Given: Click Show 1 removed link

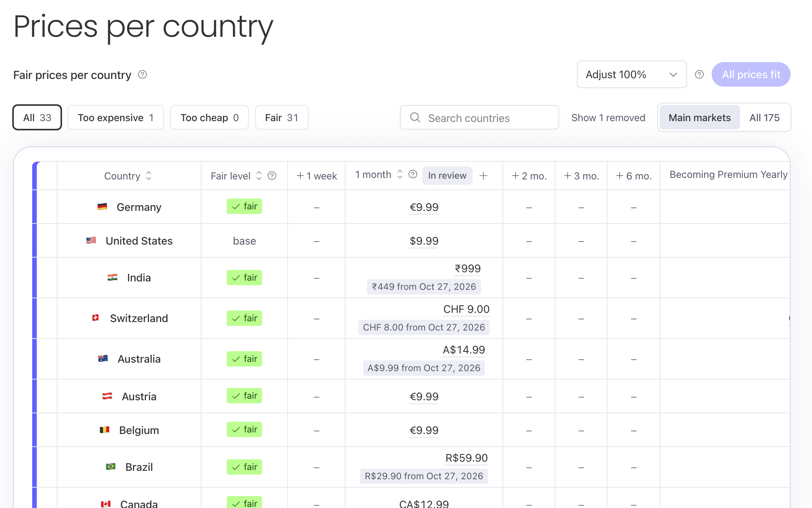Looking at the screenshot, I should pyautogui.click(x=608, y=118).
